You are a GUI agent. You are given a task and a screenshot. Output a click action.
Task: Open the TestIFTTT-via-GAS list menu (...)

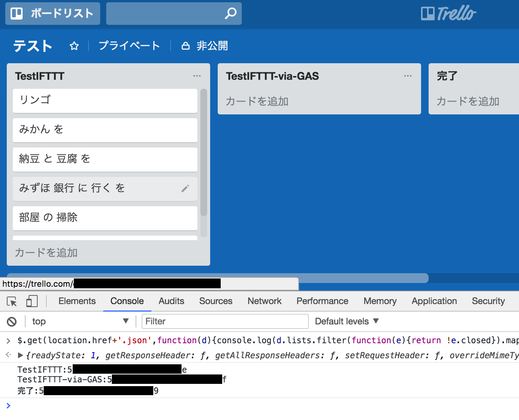pos(408,76)
